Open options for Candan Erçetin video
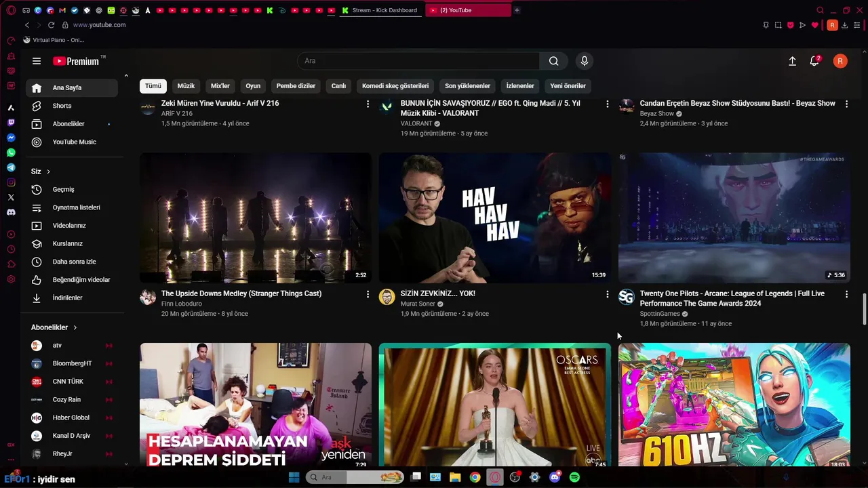This screenshot has width=868, height=488. click(846, 104)
